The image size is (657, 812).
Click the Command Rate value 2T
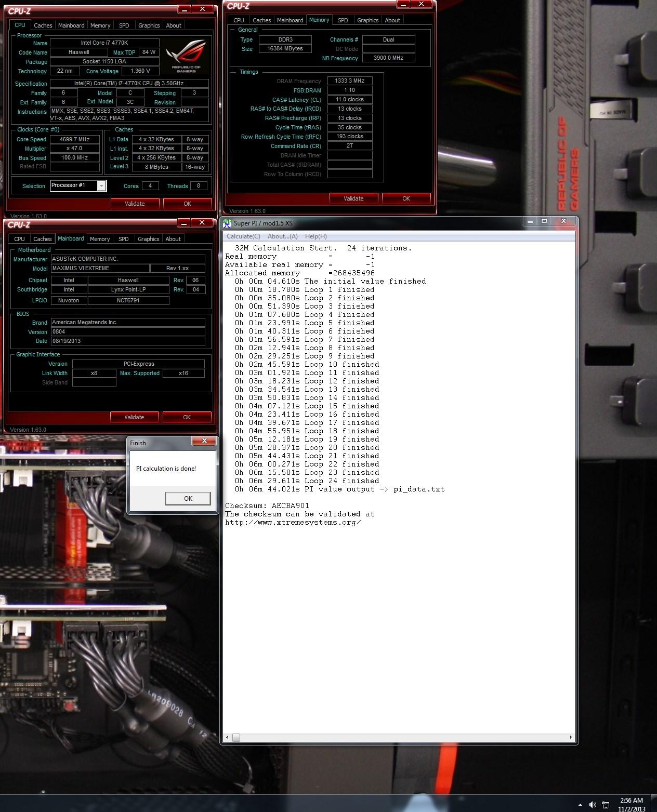pyautogui.click(x=350, y=146)
